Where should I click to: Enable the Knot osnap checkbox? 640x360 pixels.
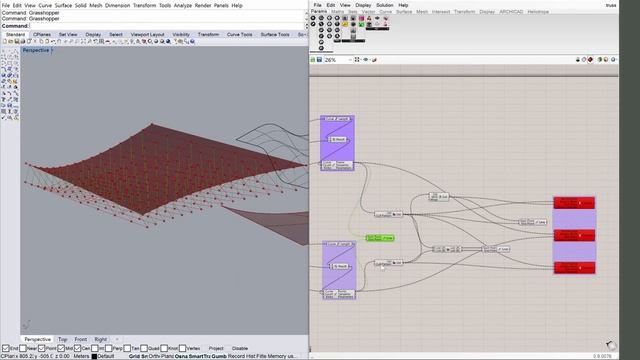tap(164, 348)
